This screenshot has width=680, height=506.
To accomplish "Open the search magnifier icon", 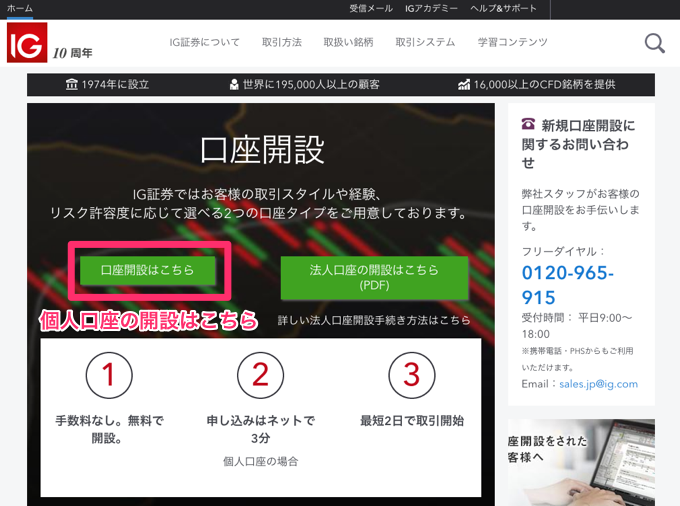I will coord(654,43).
